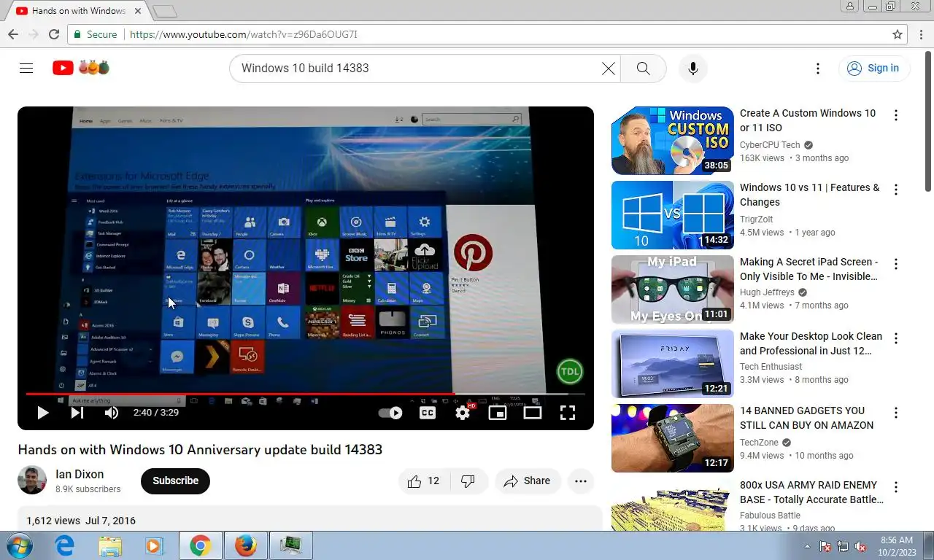Open options menu for Windows 10 vs 11 video

pos(896,190)
